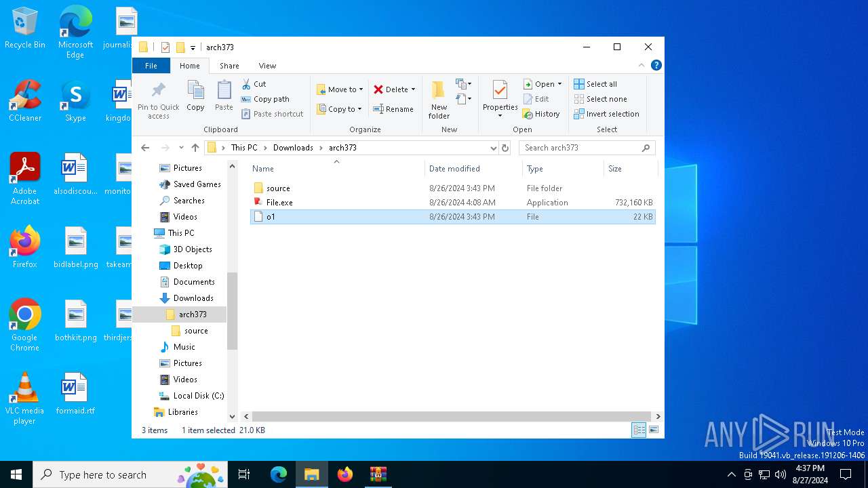This screenshot has width=868, height=488.
Task: Click Downloads in address breadcrumb
Action: 293,148
